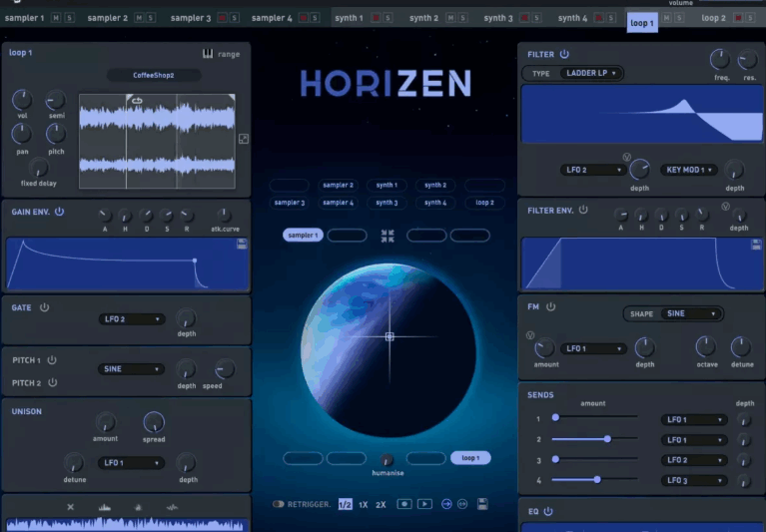
Task: Adjust send 4 amount slider
Action: click(594, 480)
